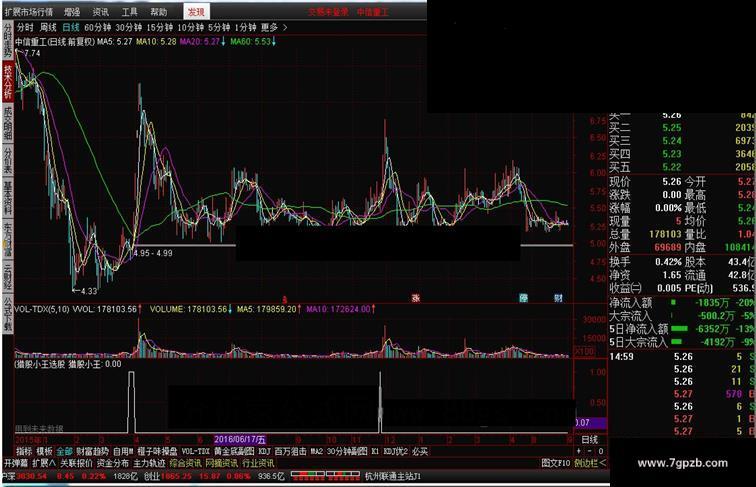The image size is (756, 487).
Task: Switch to the 1分钟 period
Action: [245, 27]
